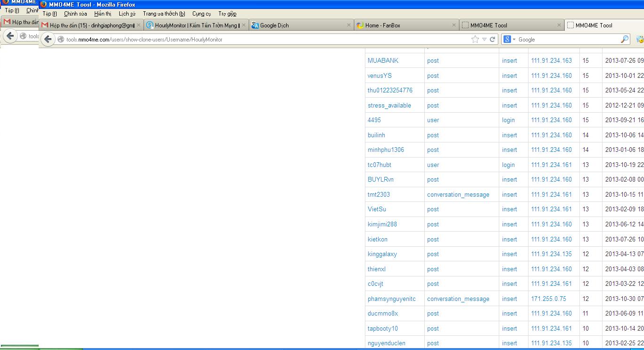Go back using front Firefox back arrow
Image resolution: width=644 pixels, height=350 pixels.
click(x=48, y=39)
